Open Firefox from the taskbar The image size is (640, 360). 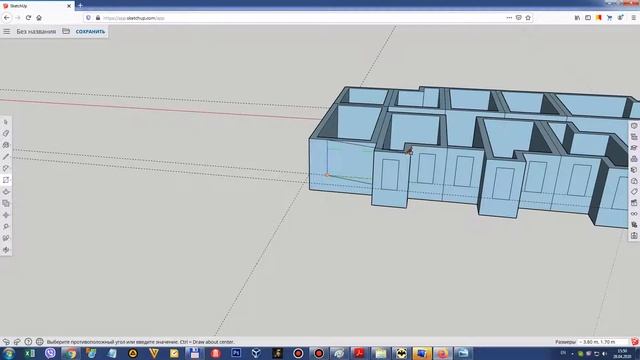click(x=442, y=353)
